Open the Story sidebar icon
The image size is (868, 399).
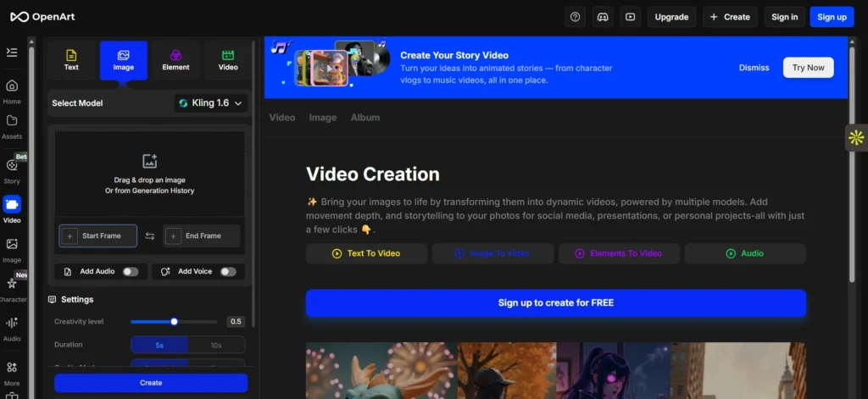12,166
